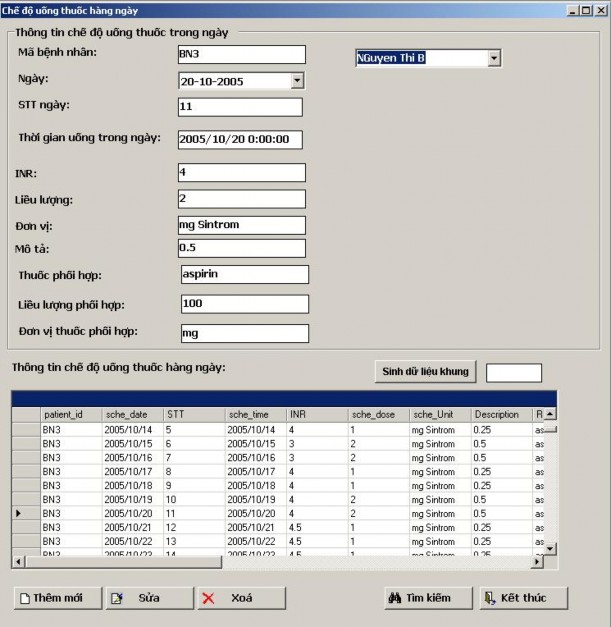This screenshot has height=627, width=611.
Task: Click the Thời gian uống trong ngày field
Action: coord(240,139)
